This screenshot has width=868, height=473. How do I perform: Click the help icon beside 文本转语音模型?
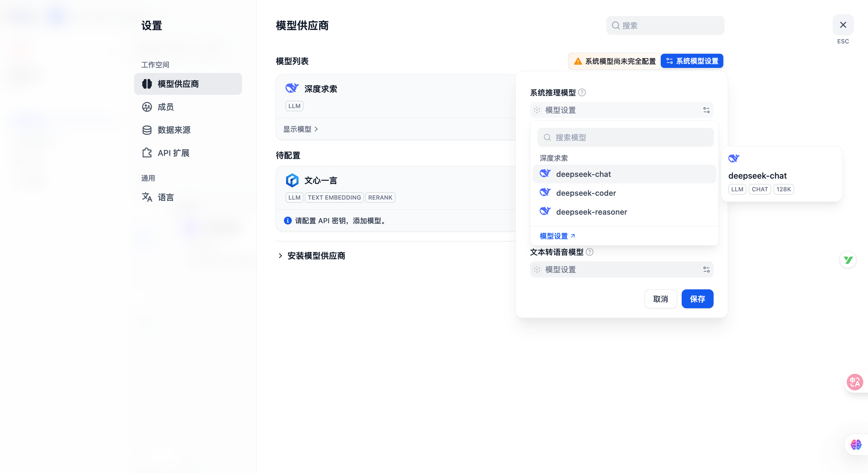click(589, 252)
